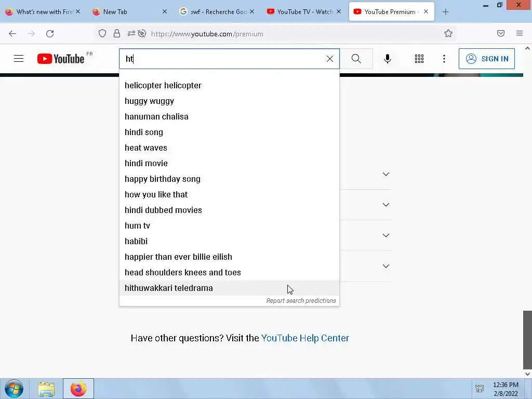Clear the search box with the X icon
532x399 pixels.
pos(329,59)
